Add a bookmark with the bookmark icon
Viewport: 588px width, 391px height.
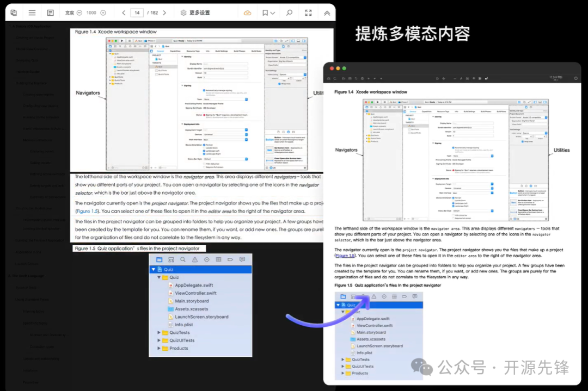point(265,13)
